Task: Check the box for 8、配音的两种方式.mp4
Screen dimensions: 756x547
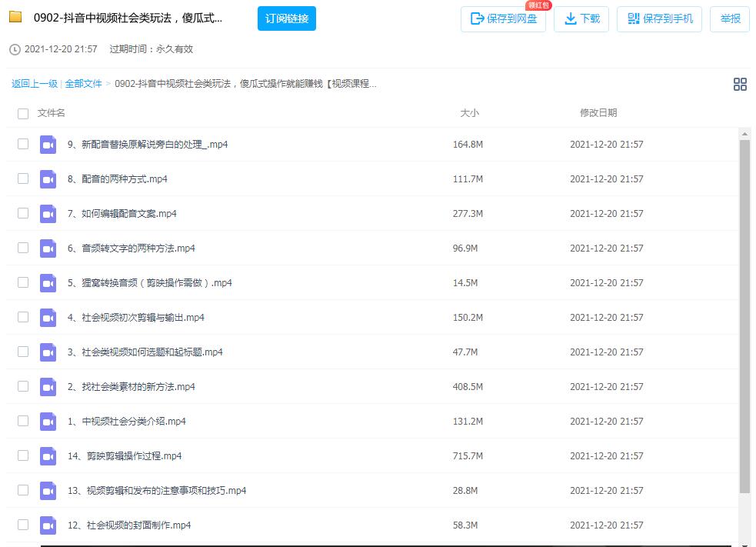Action: click(22, 178)
